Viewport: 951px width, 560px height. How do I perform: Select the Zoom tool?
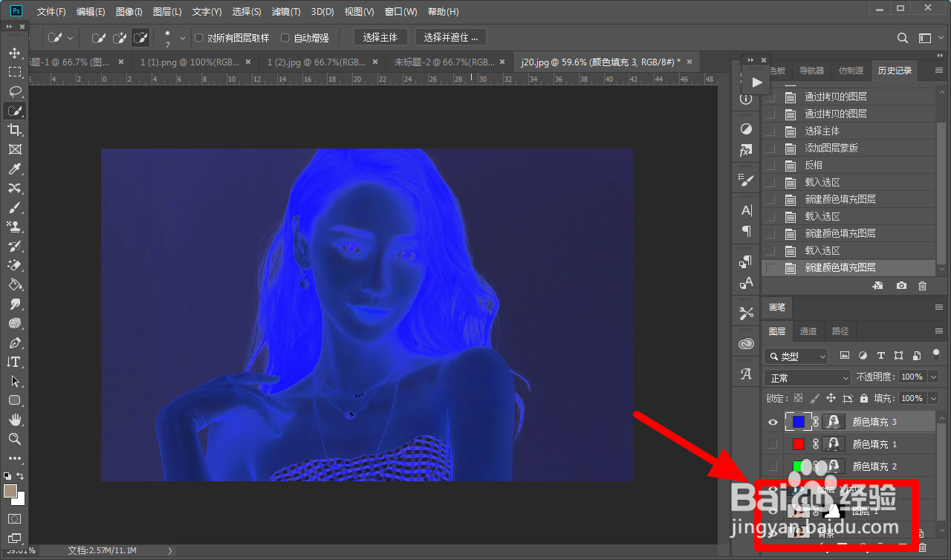[14, 439]
